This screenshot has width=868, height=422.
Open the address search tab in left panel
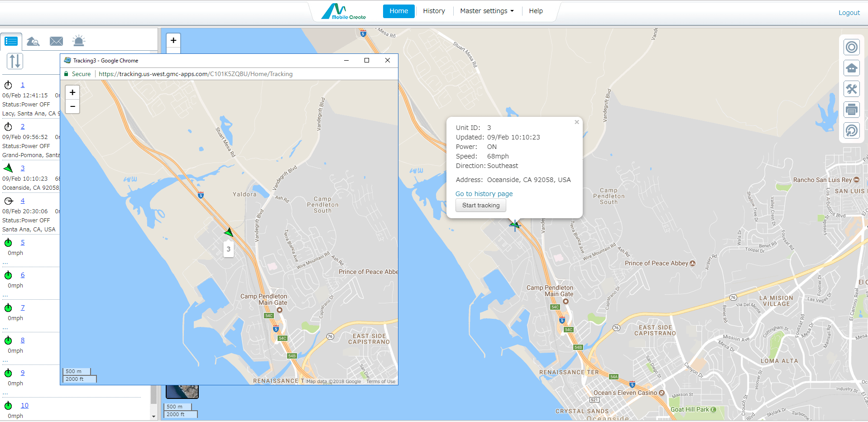(x=33, y=41)
